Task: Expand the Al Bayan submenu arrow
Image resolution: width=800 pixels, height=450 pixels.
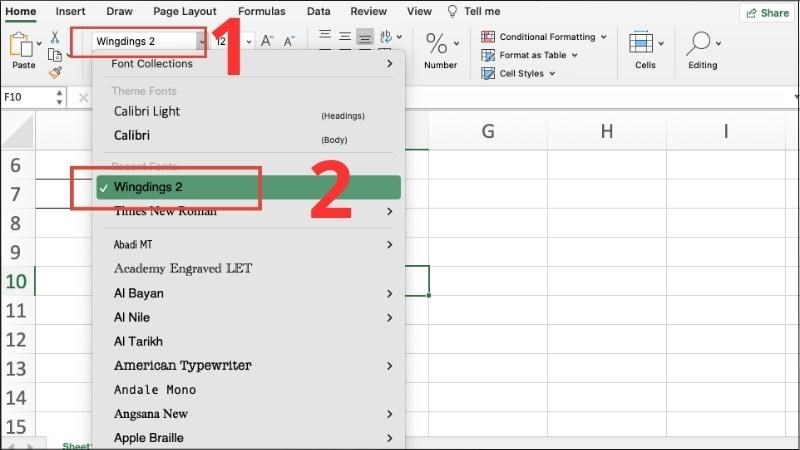Action: pos(390,294)
